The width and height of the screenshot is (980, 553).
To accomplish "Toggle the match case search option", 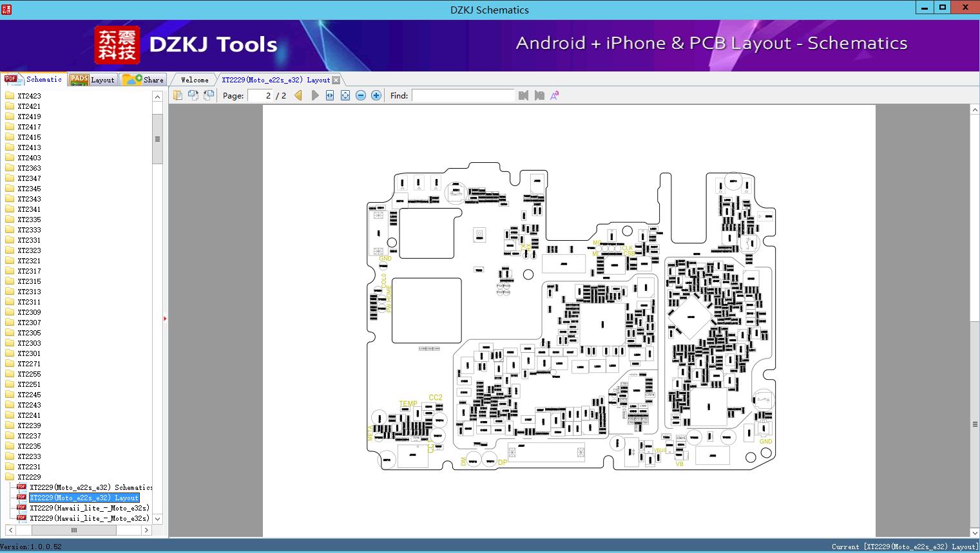I will 555,95.
